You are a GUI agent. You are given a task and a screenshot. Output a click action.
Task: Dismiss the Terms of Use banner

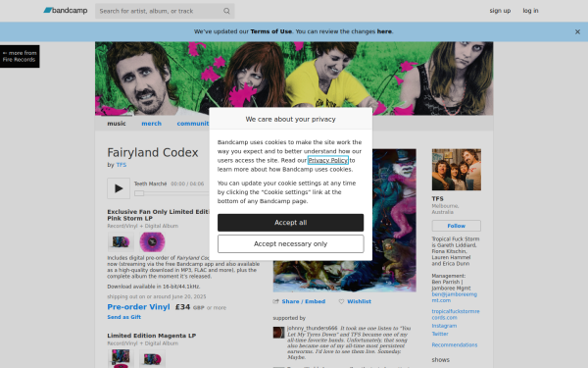(x=577, y=32)
